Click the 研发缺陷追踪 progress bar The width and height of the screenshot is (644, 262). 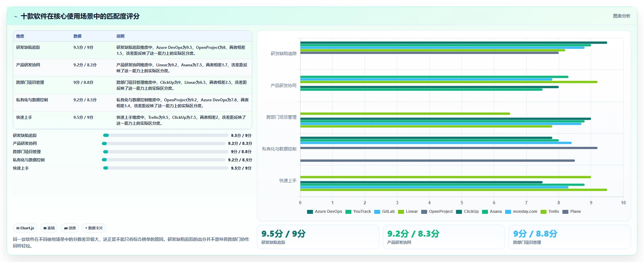[x=166, y=135]
